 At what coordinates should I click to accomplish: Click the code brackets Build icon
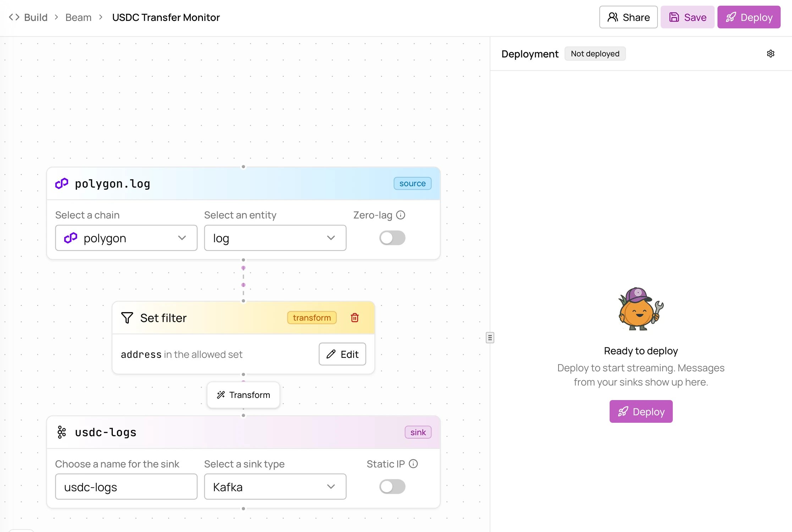(x=14, y=17)
